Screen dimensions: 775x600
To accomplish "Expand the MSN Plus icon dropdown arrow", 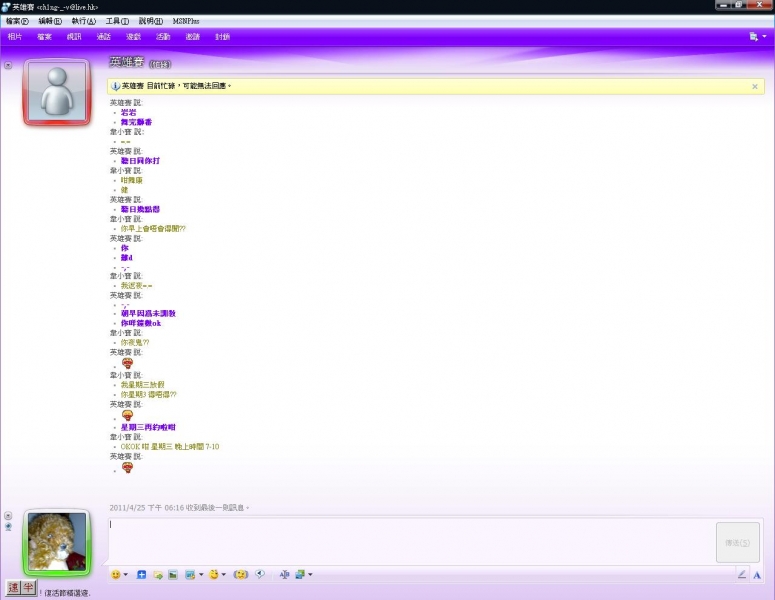I will coord(310,574).
